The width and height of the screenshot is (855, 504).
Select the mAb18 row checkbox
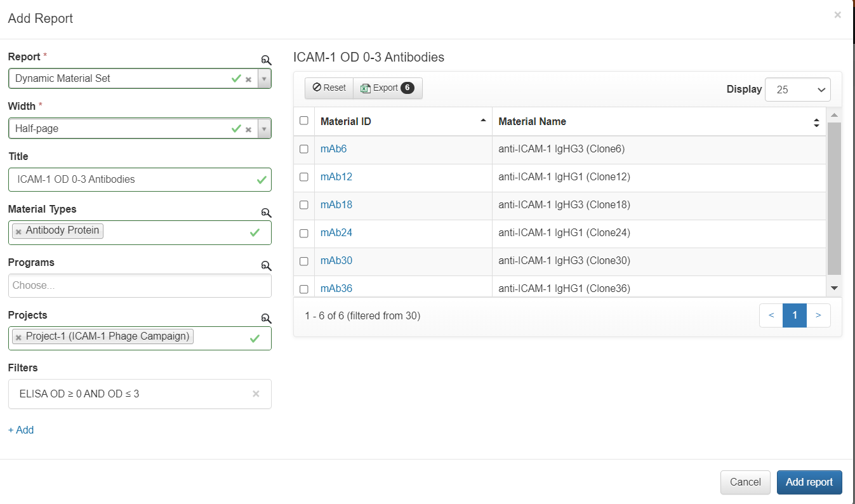tap(304, 205)
